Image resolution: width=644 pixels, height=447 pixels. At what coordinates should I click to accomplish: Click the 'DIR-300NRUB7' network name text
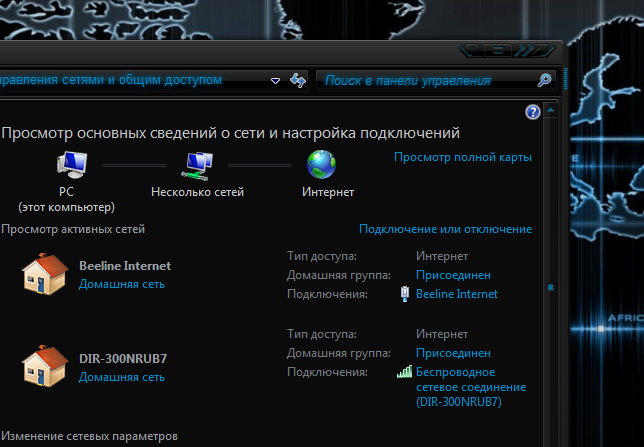(123, 359)
